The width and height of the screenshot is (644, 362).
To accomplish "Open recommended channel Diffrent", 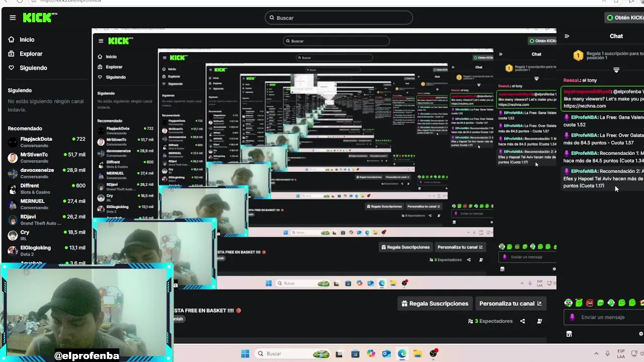I will click(x=47, y=189).
